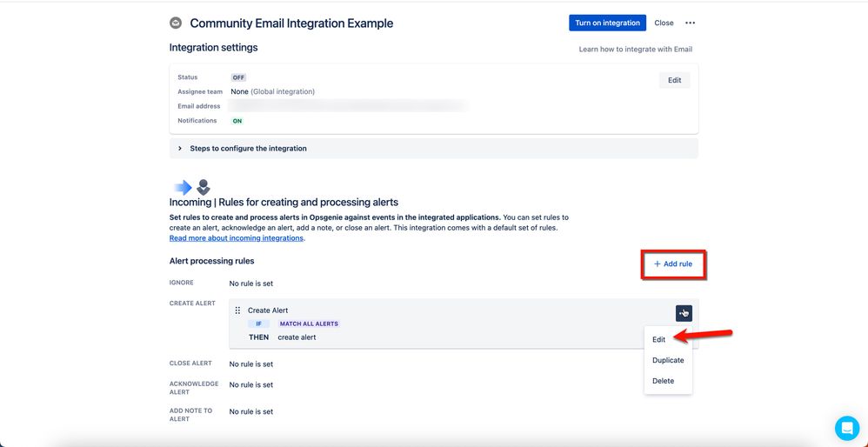Click the Assignee team label
Viewport: 868px width, 447px height.
click(x=200, y=92)
